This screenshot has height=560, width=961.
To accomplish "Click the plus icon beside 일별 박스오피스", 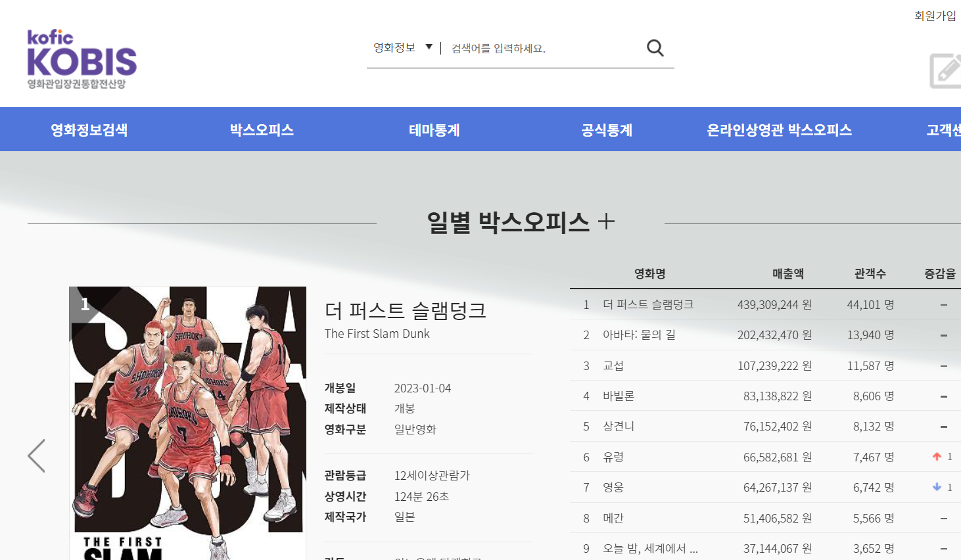I will (x=606, y=222).
